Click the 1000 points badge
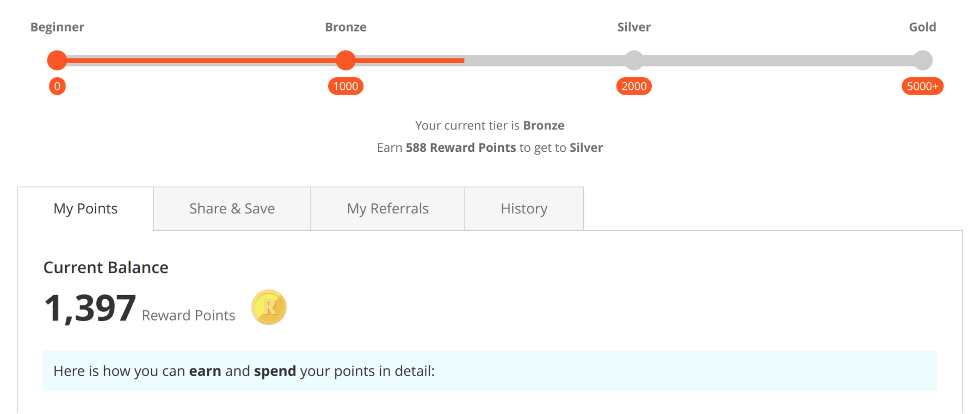 point(345,87)
